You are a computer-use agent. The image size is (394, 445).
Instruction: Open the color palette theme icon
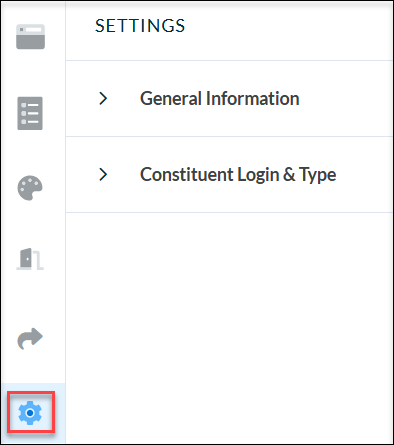(x=30, y=188)
